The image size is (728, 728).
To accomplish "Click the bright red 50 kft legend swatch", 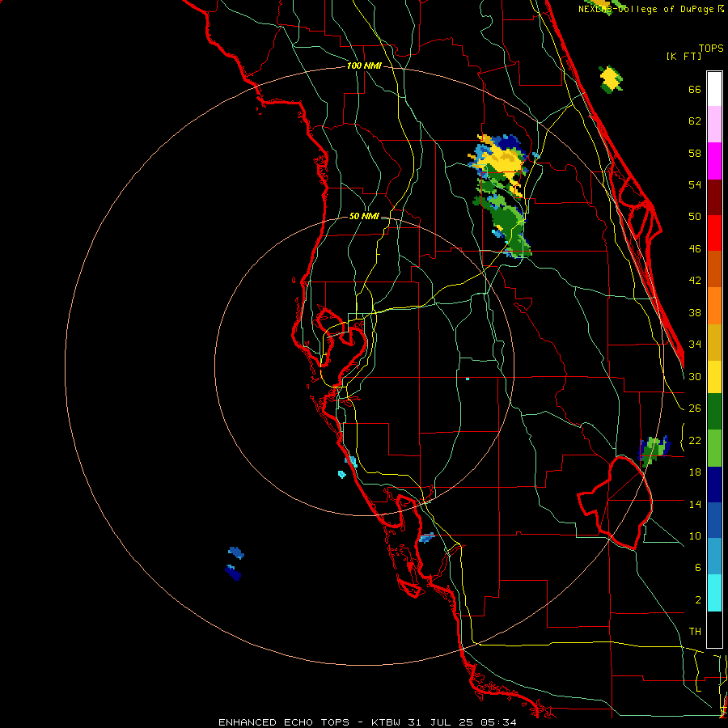I will click(x=714, y=233).
